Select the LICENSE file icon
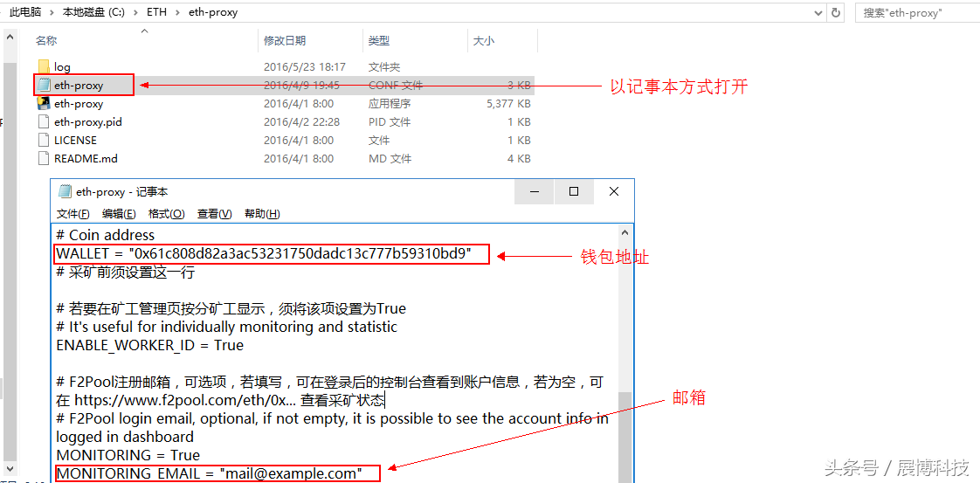 click(x=44, y=140)
